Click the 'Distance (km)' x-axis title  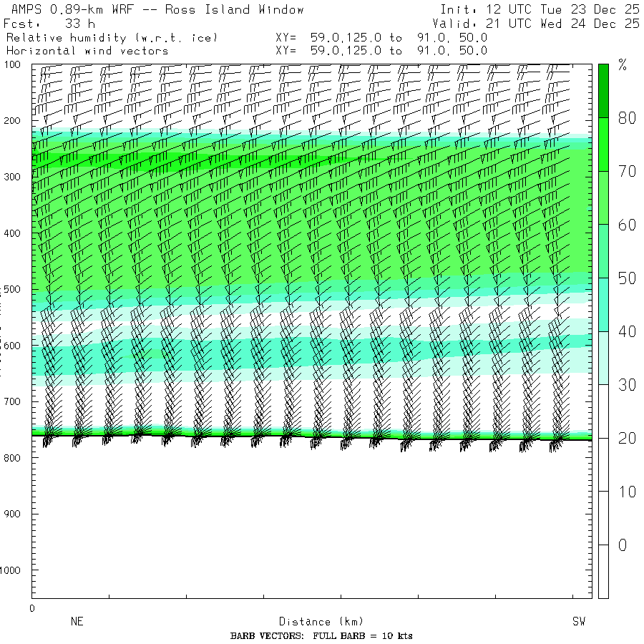pos(315,622)
